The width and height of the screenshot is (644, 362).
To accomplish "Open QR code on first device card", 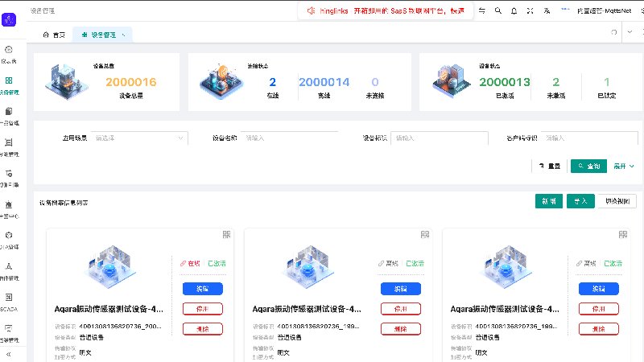I will (x=226, y=234).
